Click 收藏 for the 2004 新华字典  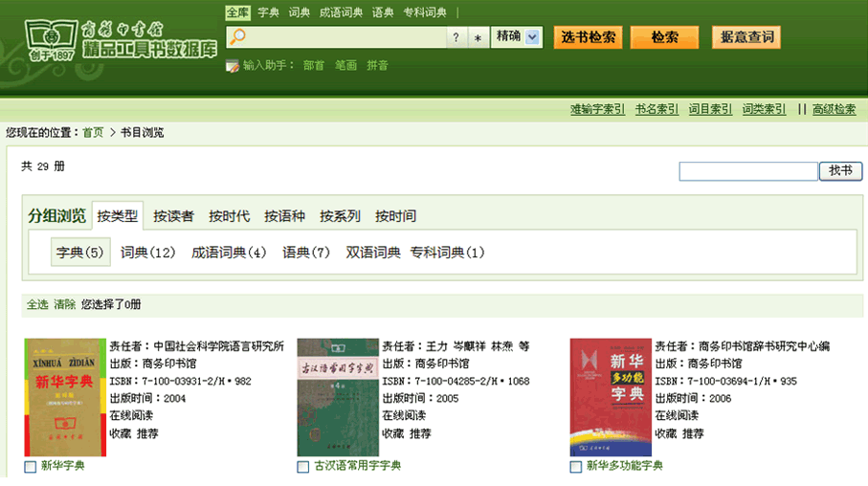pos(121,434)
